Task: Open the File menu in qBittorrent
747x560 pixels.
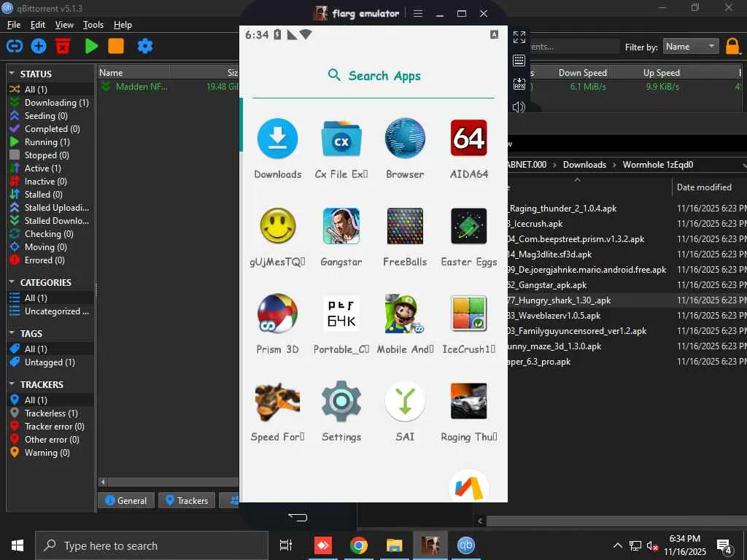Action: point(14,25)
